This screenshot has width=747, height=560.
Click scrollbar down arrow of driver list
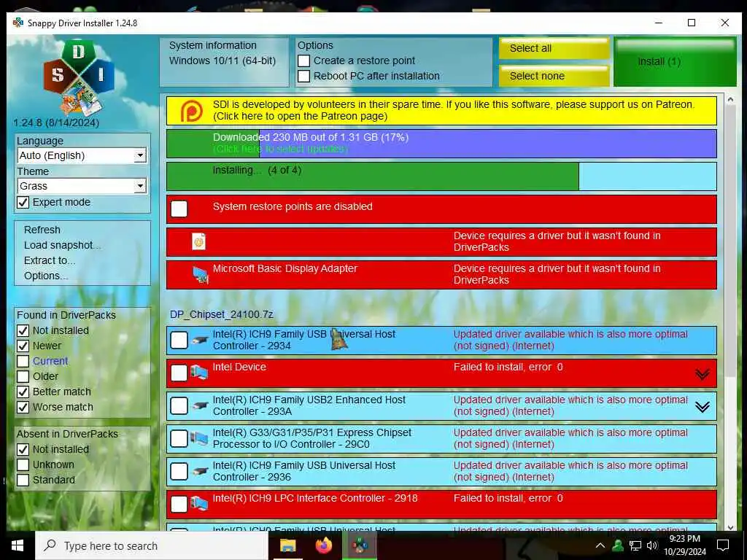[731, 528]
